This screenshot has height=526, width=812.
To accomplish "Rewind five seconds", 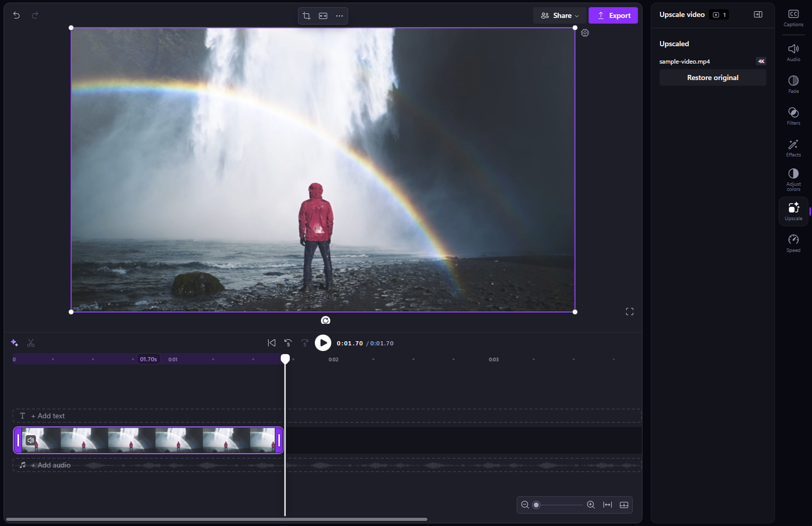I will (288, 343).
